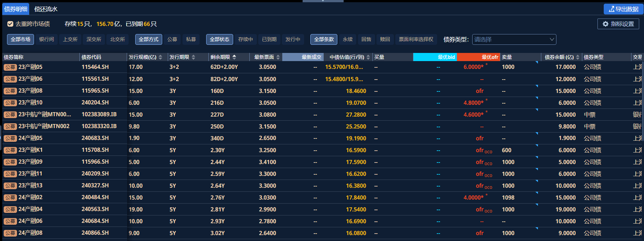Sort by 中债估值(行/到) column arrows

coord(368,57)
